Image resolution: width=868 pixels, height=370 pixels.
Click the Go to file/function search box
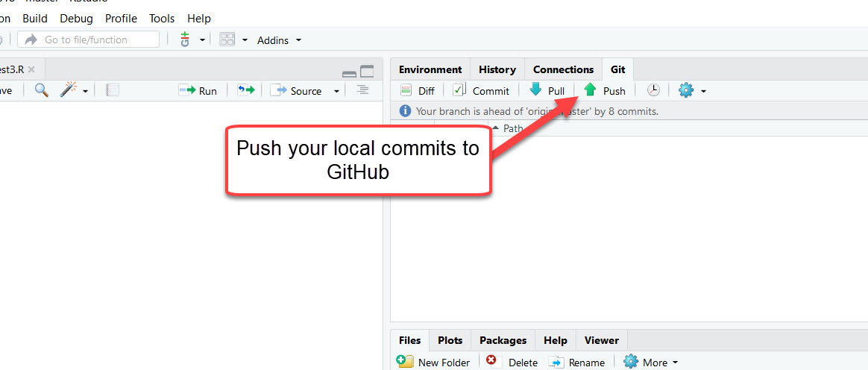[x=89, y=40]
